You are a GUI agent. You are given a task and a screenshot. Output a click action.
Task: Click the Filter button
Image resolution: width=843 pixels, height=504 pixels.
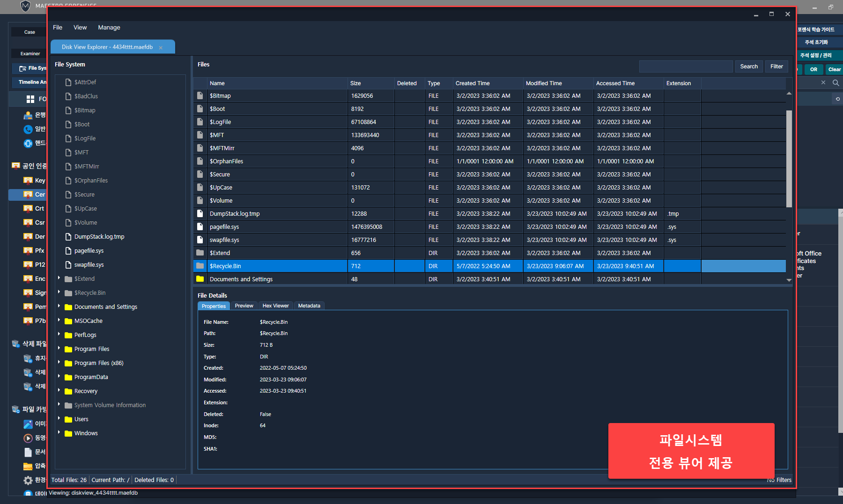click(x=776, y=66)
